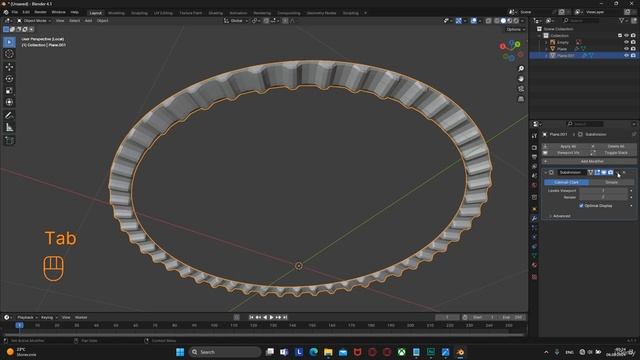The width and height of the screenshot is (640, 360).
Task: Open the viewport Add menu
Action: coord(88,20)
